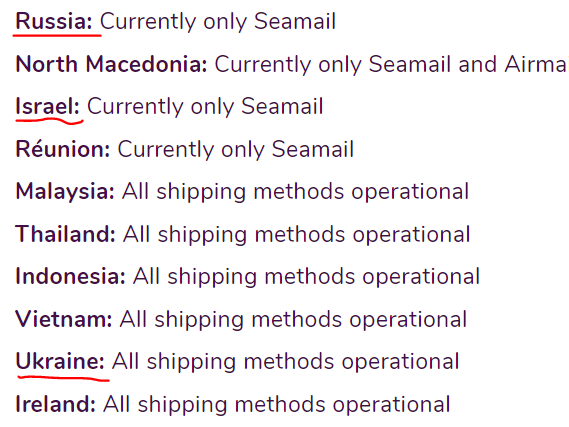Click Malaysia's 'All shipping methods operational' text

pos(295,192)
